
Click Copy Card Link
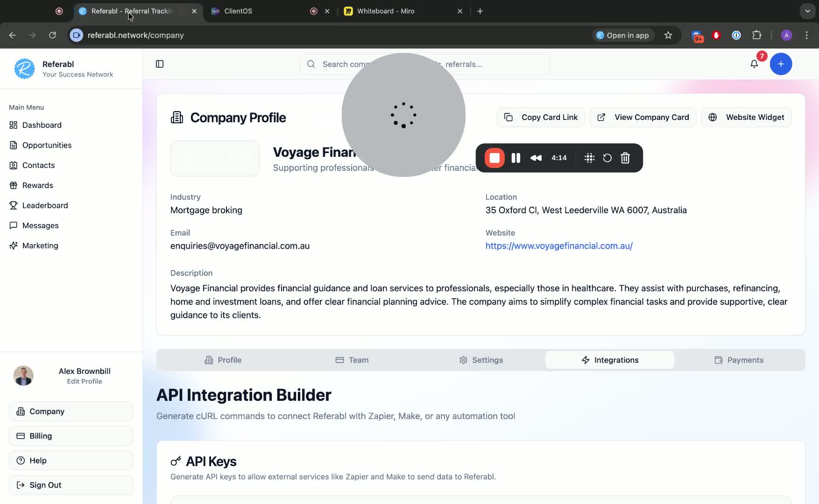541,117
